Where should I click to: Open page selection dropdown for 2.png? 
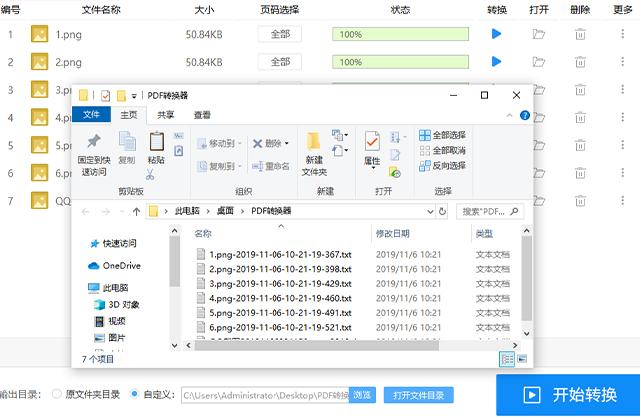(x=280, y=62)
